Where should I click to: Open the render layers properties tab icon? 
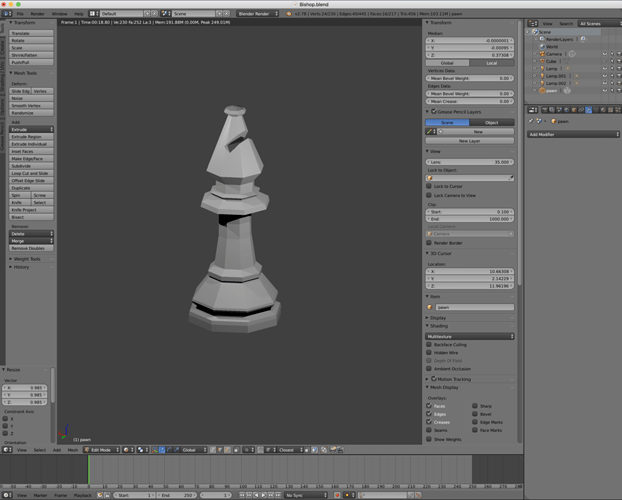coord(552,110)
